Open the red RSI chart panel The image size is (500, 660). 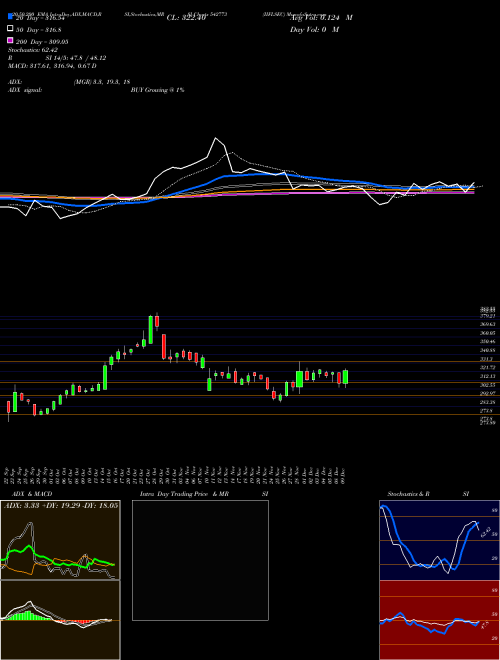pos(439,620)
